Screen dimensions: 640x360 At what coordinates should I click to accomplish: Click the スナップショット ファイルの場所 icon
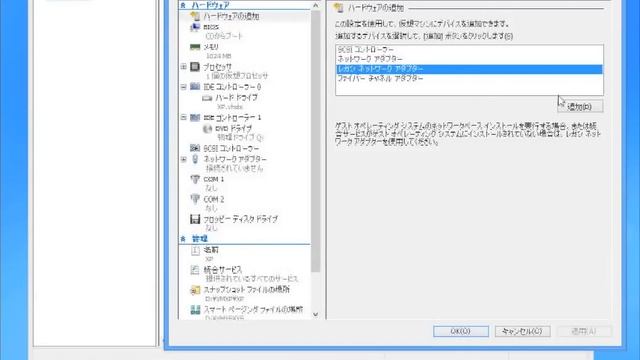(x=195, y=290)
